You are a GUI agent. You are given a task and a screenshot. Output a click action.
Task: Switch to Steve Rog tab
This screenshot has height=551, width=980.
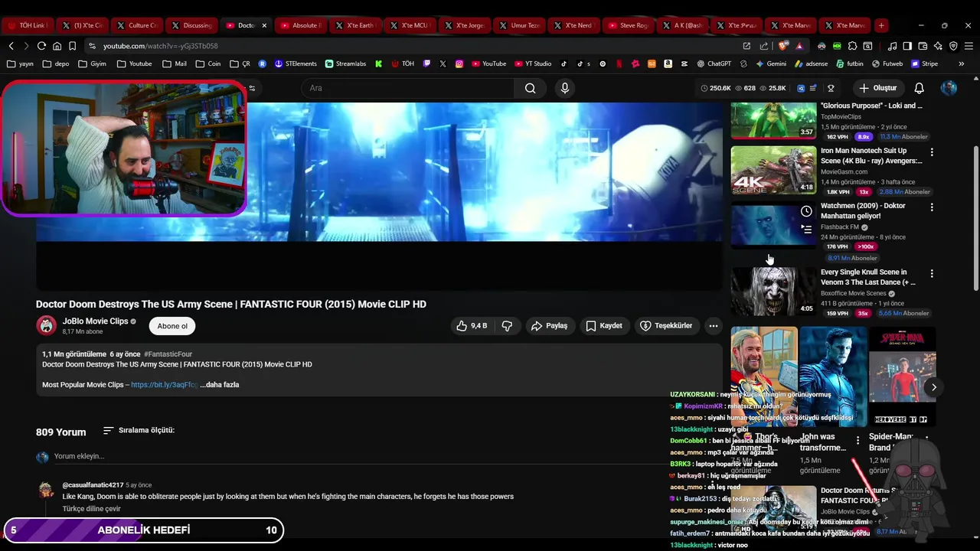[x=627, y=25]
